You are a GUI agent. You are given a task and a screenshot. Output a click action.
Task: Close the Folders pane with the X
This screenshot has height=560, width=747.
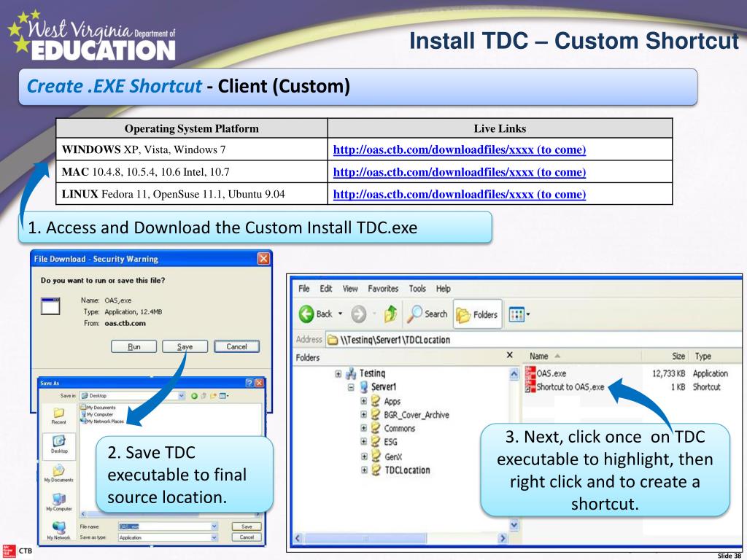pos(510,355)
